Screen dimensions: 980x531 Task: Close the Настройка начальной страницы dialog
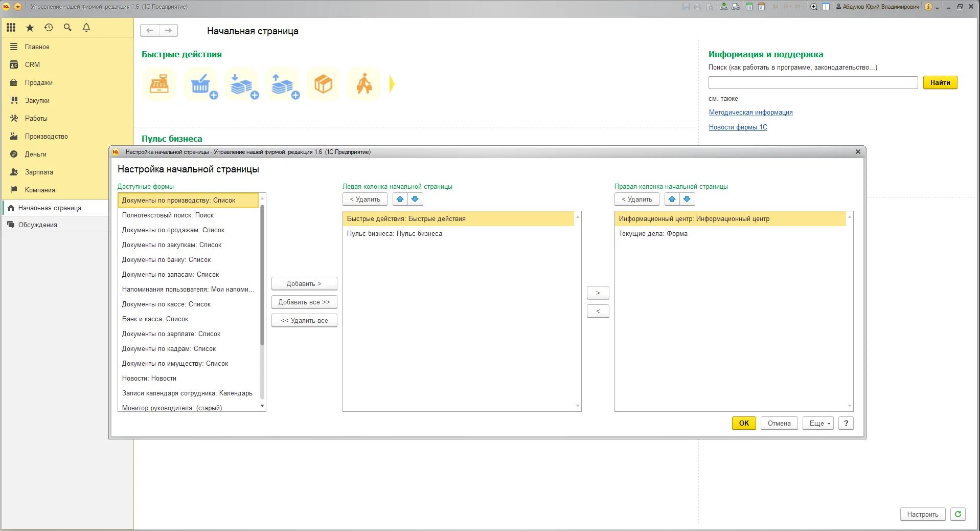click(x=858, y=151)
